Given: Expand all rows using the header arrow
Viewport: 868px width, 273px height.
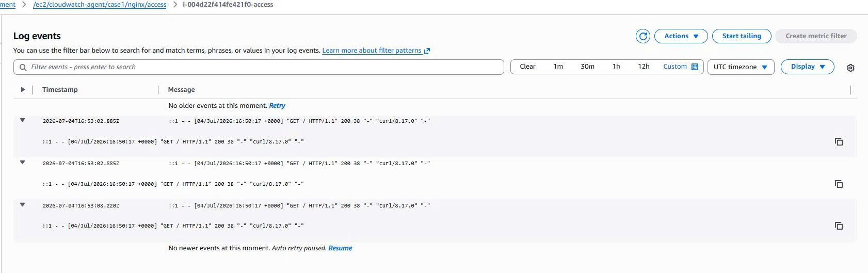Looking at the screenshot, I should [x=23, y=90].
